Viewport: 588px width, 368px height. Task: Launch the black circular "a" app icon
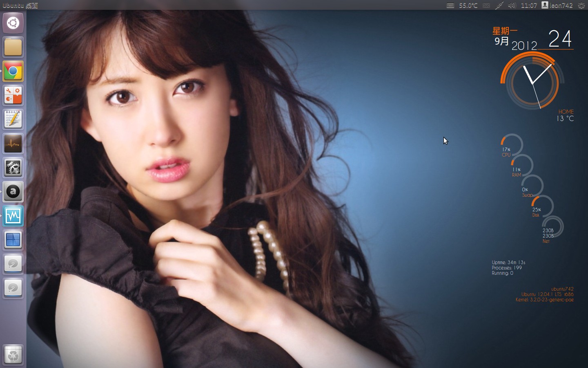pos(13,192)
